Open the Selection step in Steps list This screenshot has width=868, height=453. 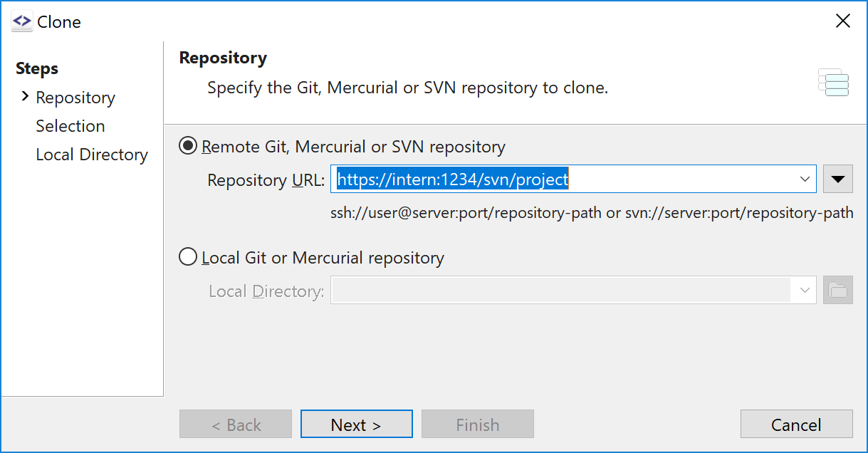pyautogui.click(x=70, y=126)
